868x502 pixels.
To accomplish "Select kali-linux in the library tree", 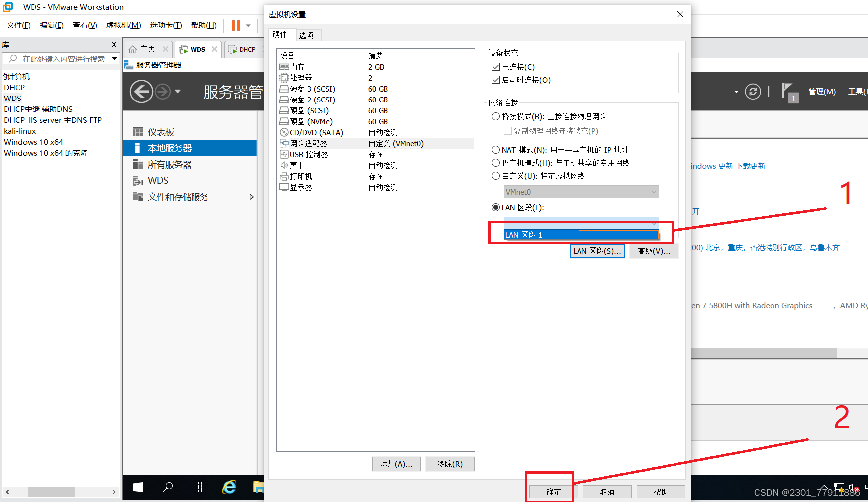I will click(20, 131).
